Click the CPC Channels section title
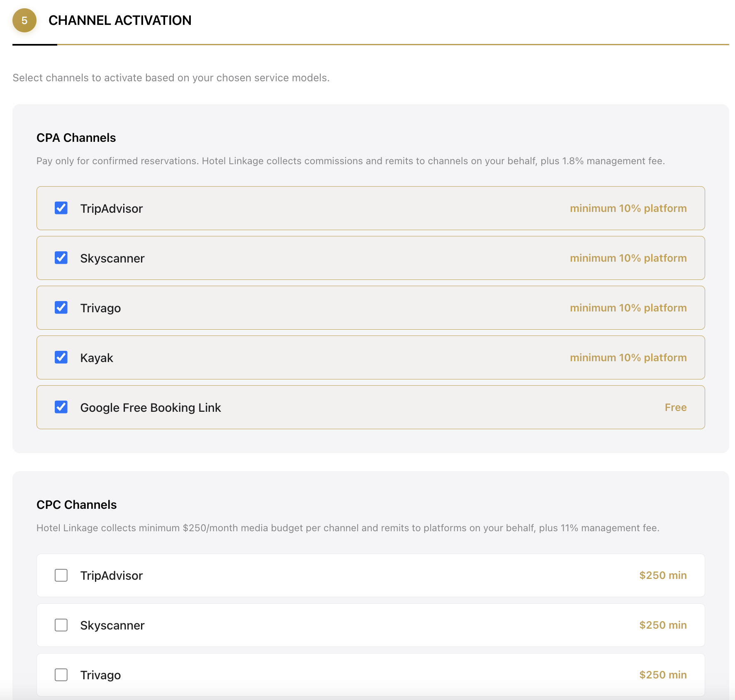The height and width of the screenshot is (700, 735). 77,505
